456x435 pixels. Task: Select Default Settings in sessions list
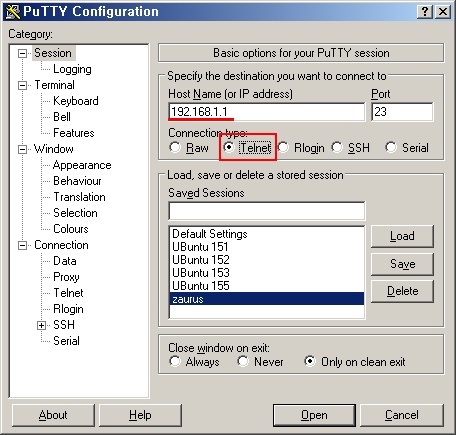(x=267, y=234)
